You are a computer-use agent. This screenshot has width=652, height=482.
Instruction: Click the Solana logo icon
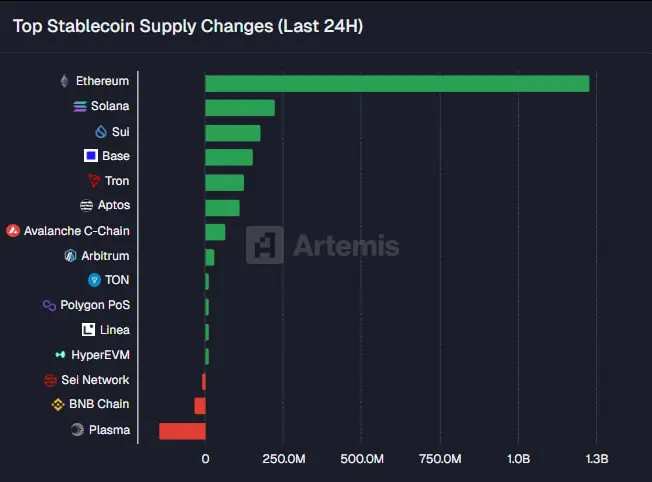click(80, 106)
